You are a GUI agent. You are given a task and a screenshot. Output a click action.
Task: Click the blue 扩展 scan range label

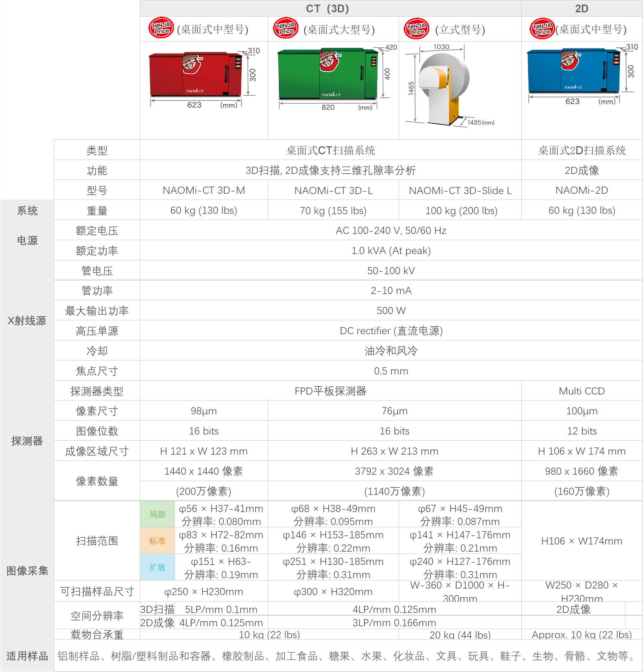(157, 567)
